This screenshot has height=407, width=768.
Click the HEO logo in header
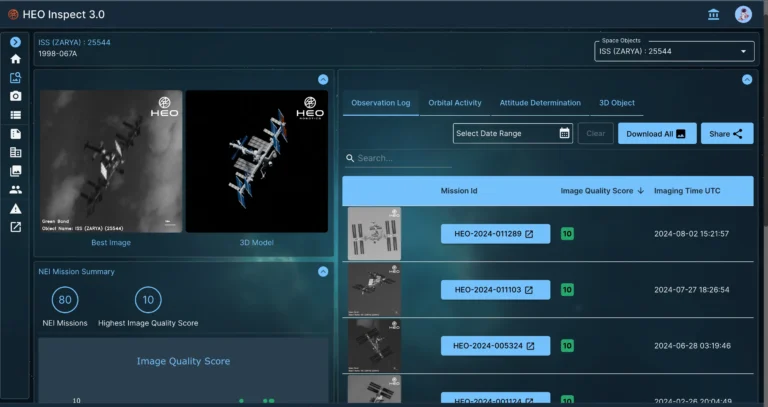pos(13,15)
